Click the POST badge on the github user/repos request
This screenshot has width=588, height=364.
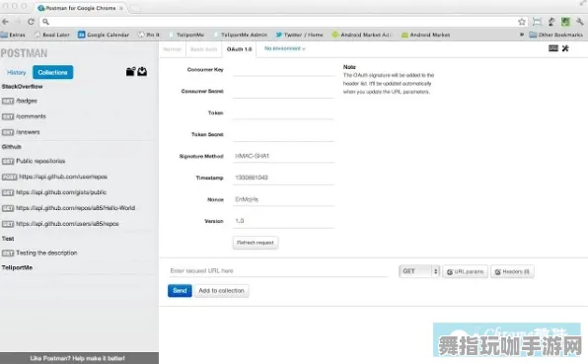point(10,177)
